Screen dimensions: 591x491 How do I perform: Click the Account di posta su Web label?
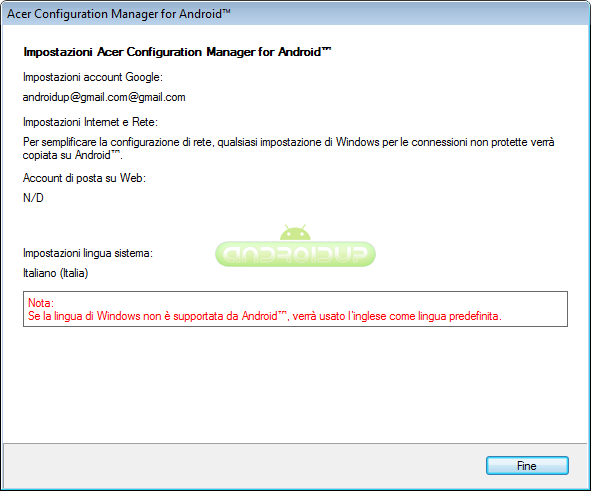84,178
